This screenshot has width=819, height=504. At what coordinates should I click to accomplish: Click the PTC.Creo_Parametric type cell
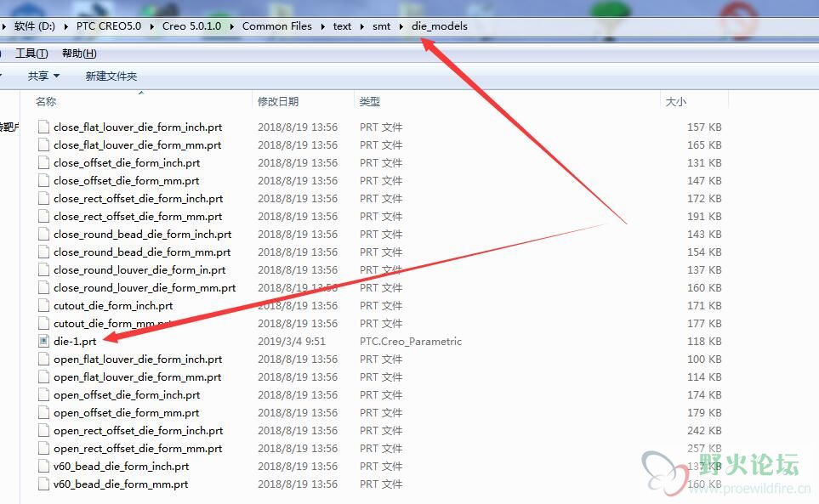coord(411,341)
